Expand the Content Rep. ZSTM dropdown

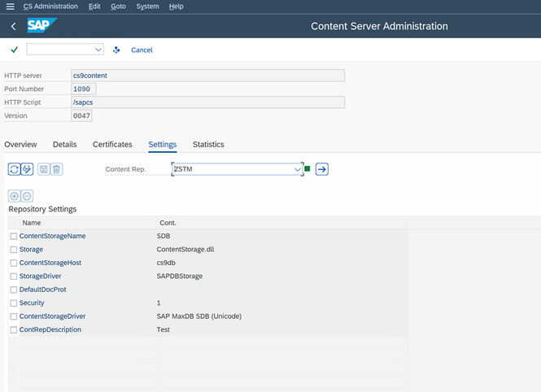click(x=298, y=169)
